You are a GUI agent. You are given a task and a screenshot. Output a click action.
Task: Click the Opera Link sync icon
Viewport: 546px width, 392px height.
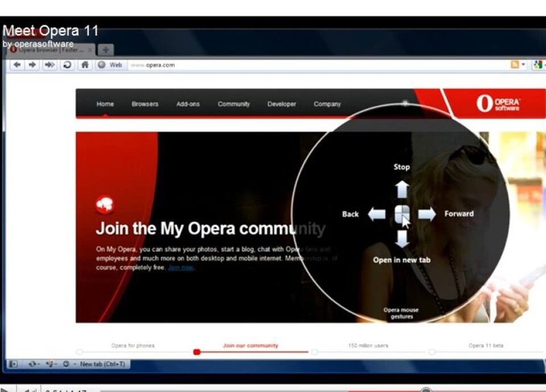pos(32,364)
